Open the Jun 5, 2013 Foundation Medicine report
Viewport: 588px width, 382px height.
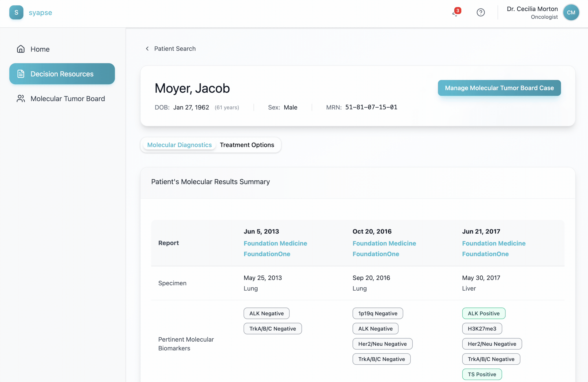click(x=275, y=243)
